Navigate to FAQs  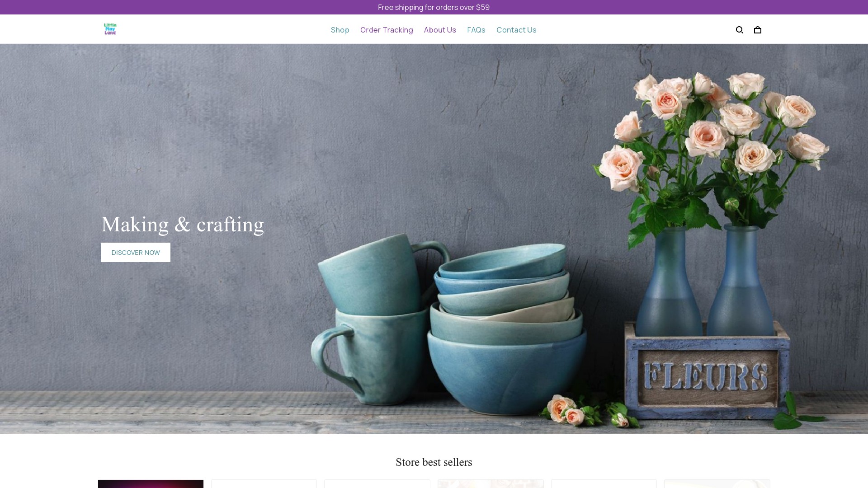(x=476, y=30)
